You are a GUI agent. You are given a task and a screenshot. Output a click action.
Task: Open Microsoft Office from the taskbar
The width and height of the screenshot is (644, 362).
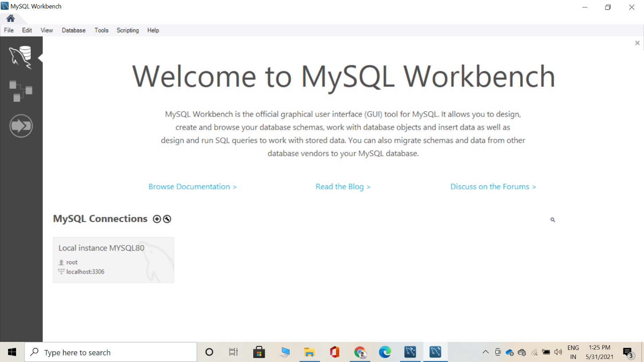335,352
